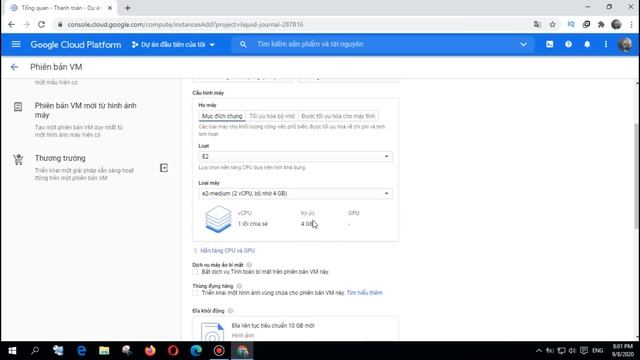Go back using the Phiên bản VM arrow
Viewport: 640px width, 360px height.
click(x=14, y=67)
